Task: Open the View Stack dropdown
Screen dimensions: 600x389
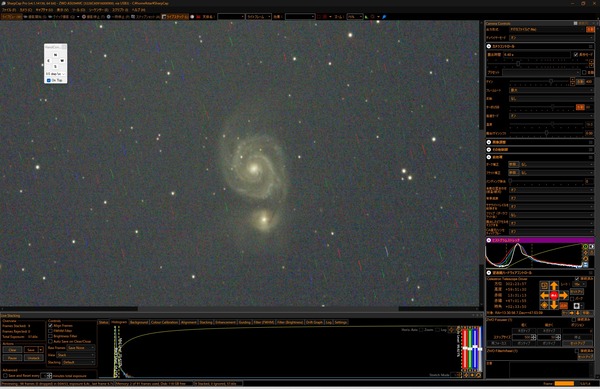Action: [x=76, y=355]
